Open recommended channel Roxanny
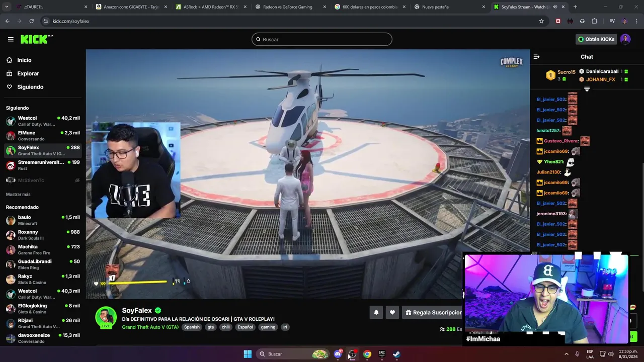Image resolution: width=644 pixels, height=362 pixels. click(43, 235)
